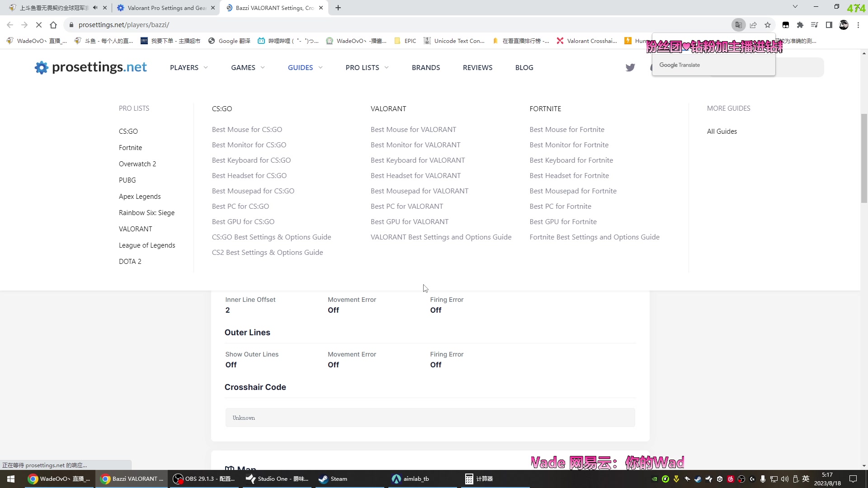The image size is (868, 488).
Task: Go to the browser home page
Action: pos(53,25)
